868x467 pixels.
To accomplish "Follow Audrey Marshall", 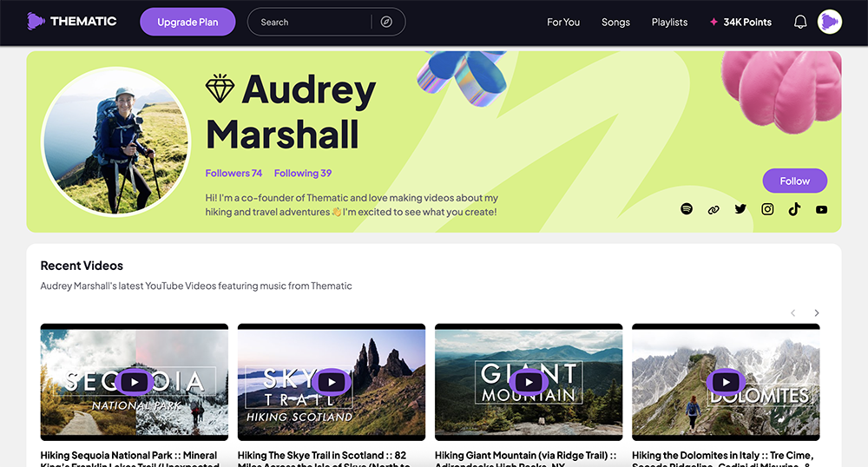I will click(794, 181).
